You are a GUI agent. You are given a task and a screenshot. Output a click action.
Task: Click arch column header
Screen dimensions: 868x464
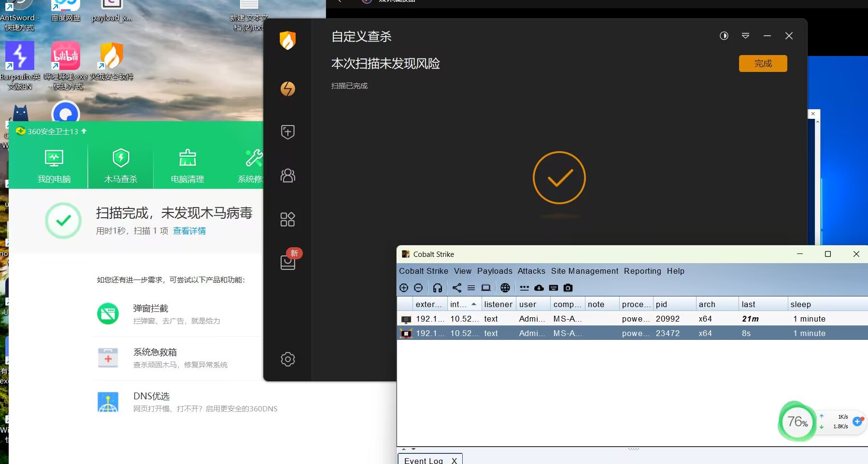pyautogui.click(x=717, y=304)
